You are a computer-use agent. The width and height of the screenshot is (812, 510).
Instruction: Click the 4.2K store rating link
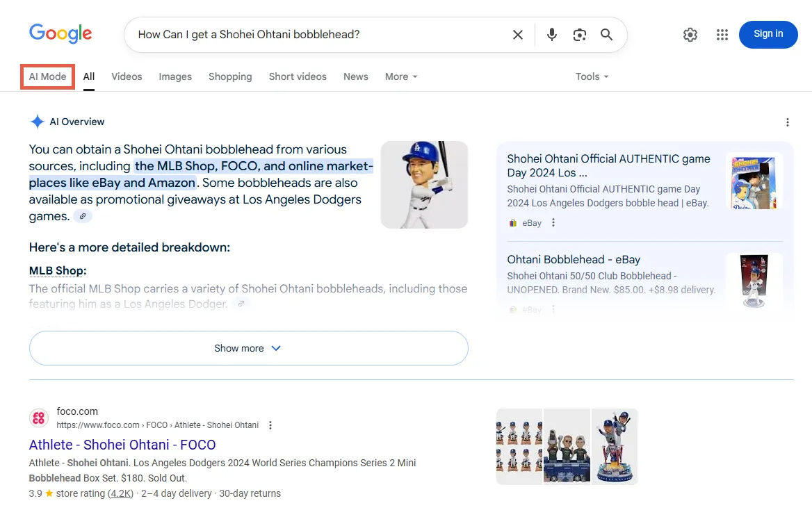(x=120, y=493)
